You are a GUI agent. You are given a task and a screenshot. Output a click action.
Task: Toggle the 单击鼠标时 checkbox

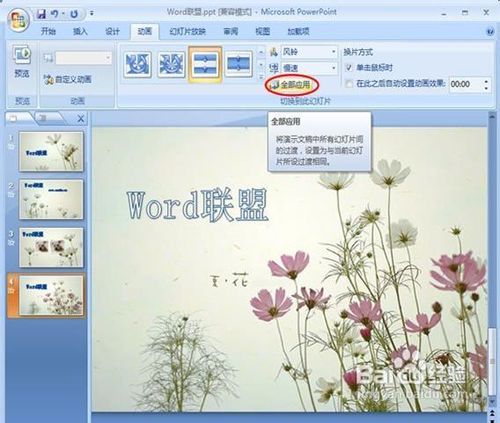[x=349, y=68]
